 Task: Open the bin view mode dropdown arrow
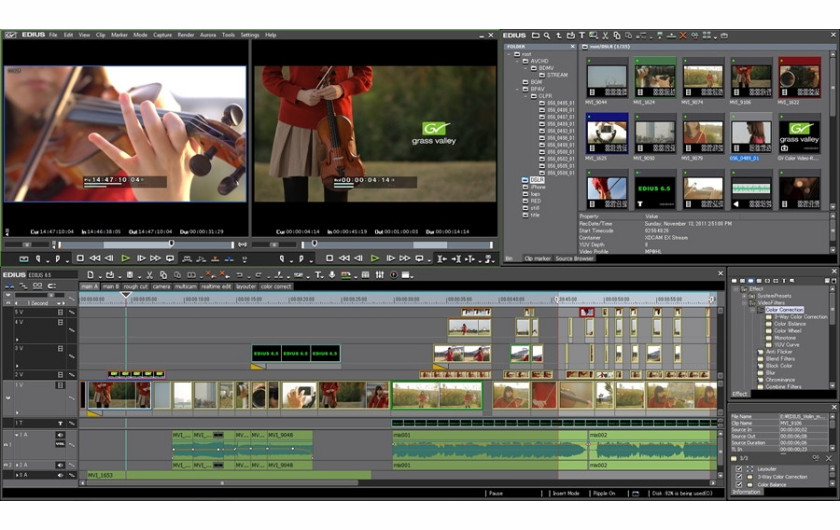[716, 37]
